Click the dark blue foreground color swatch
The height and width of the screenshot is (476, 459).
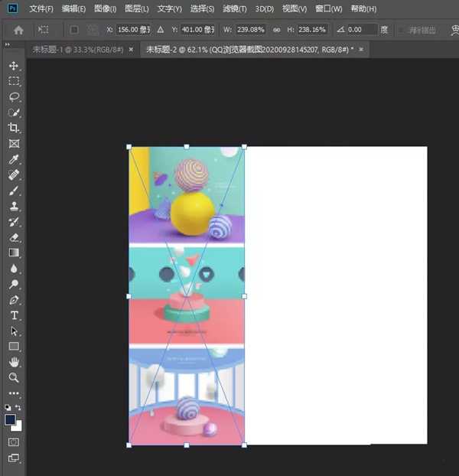[x=11, y=419]
